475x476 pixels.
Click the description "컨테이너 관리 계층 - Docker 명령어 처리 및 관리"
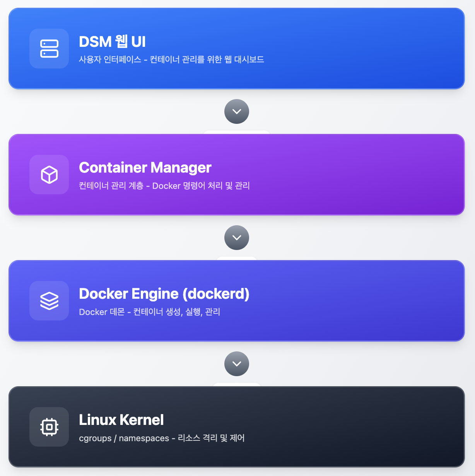[x=164, y=186]
